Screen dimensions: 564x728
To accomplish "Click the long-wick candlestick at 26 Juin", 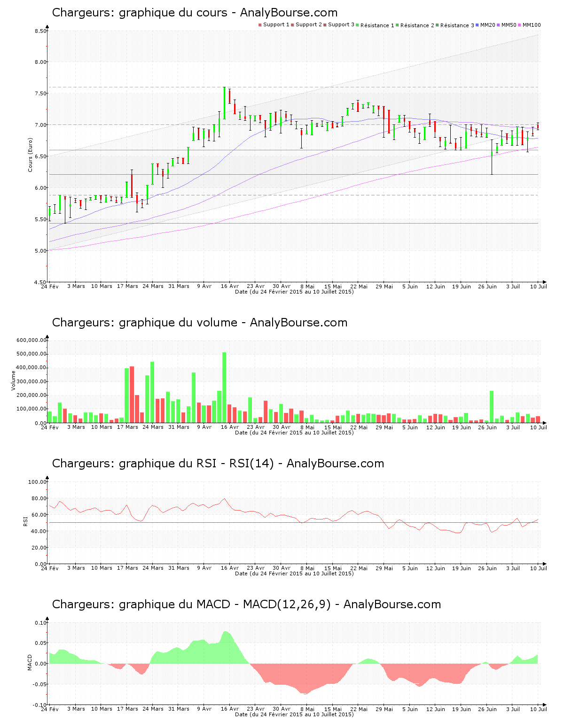I will coord(492,157).
